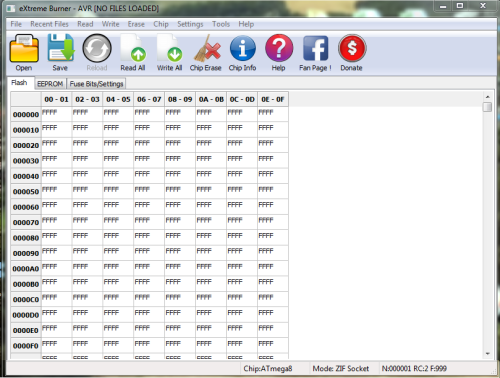Screen dimensions: 500x378
Task: Open the Settings menu
Action: tap(190, 24)
